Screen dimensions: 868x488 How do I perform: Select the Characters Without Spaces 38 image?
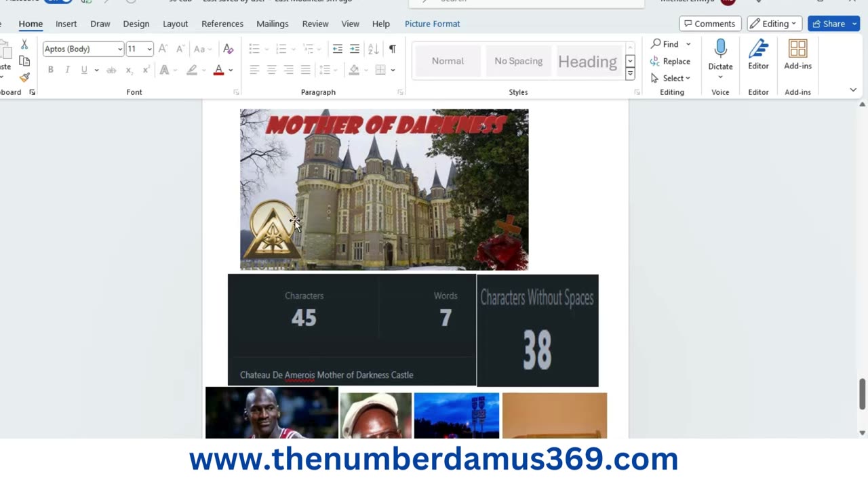(x=537, y=330)
